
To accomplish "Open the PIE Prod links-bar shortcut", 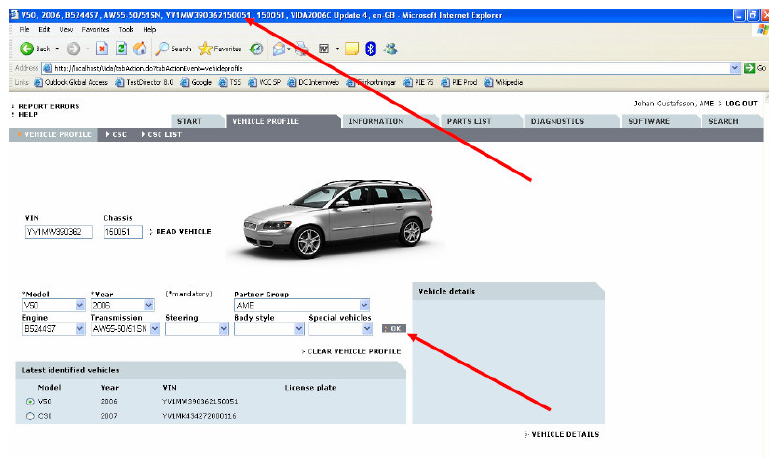I will [x=459, y=82].
